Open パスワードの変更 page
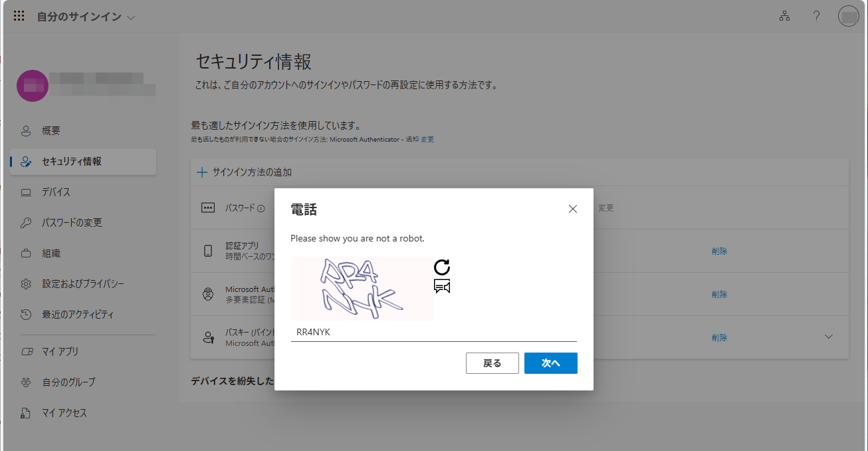 click(x=72, y=223)
